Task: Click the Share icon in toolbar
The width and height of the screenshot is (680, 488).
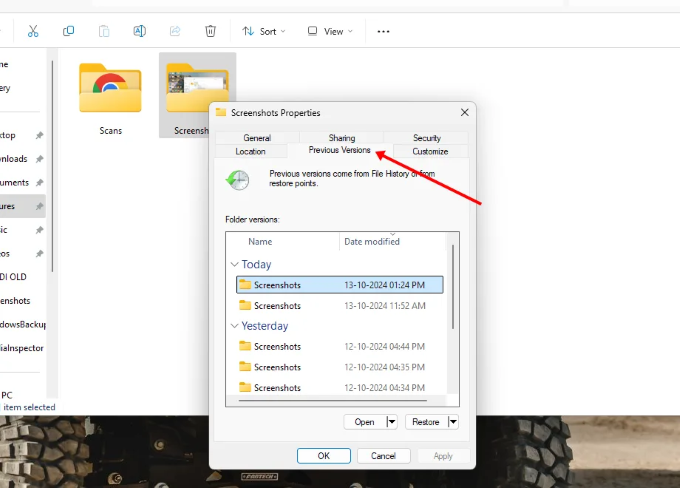Action: click(175, 31)
